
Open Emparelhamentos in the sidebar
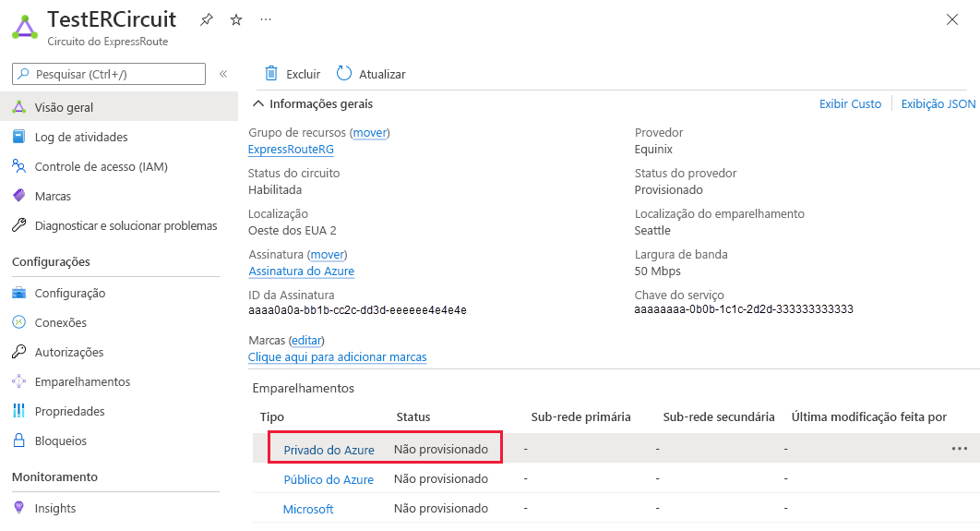click(x=82, y=381)
